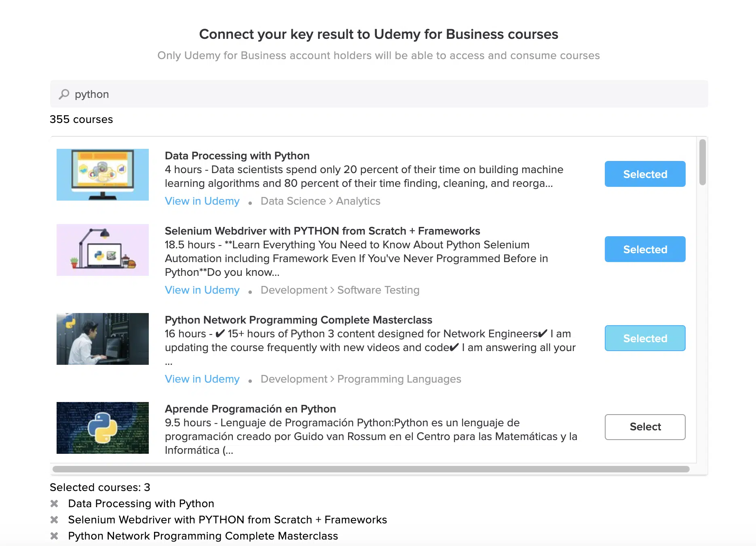
Task: Click the Development > Programming Languages category text
Action: coord(361,379)
